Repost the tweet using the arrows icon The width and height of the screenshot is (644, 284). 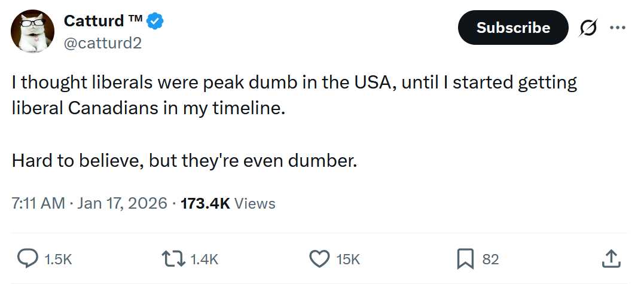pyautogui.click(x=173, y=258)
